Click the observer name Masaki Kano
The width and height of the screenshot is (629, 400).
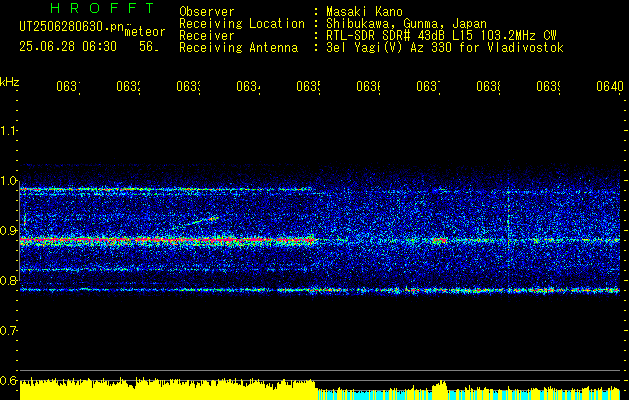364,12
